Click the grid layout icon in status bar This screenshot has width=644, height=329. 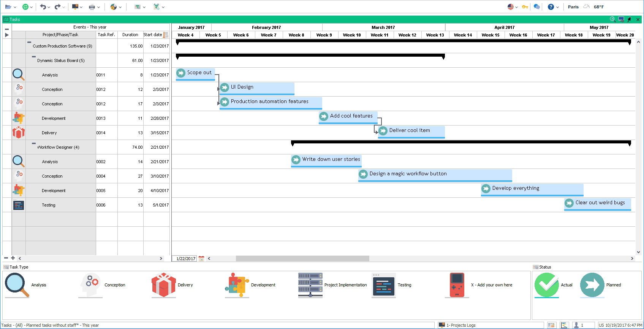tap(551, 325)
